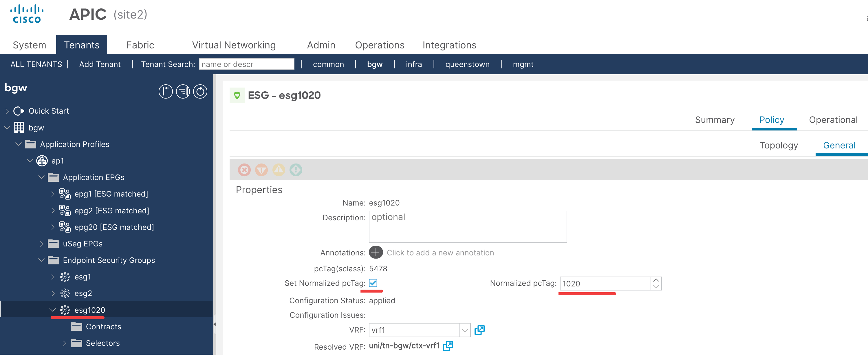Click the Cisco logo
This screenshot has height=356, width=868.
point(27,14)
